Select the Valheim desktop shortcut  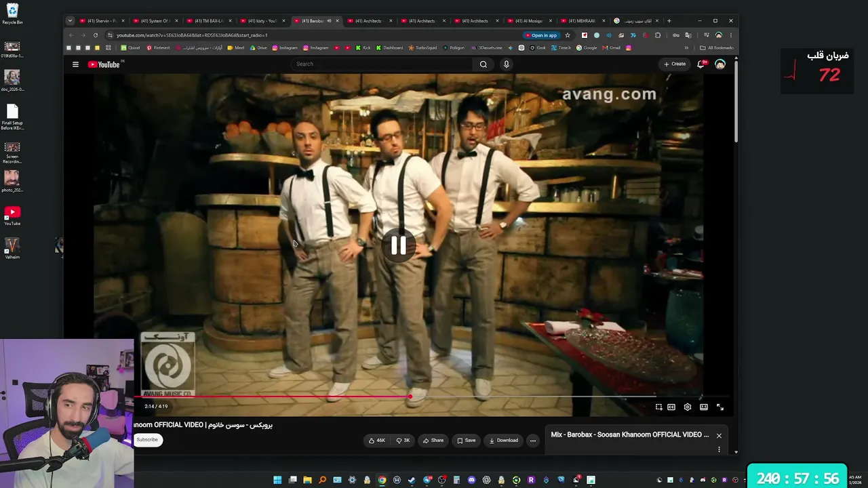pos(12,249)
